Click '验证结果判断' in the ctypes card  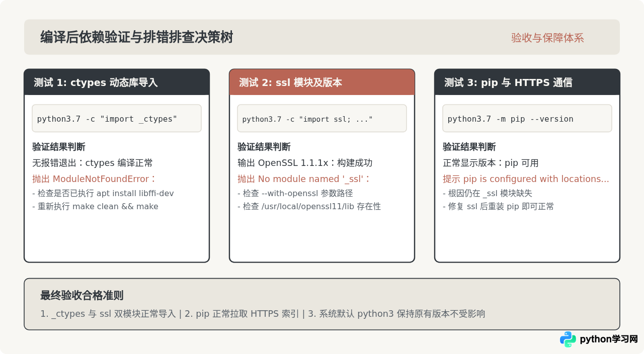point(59,147)
